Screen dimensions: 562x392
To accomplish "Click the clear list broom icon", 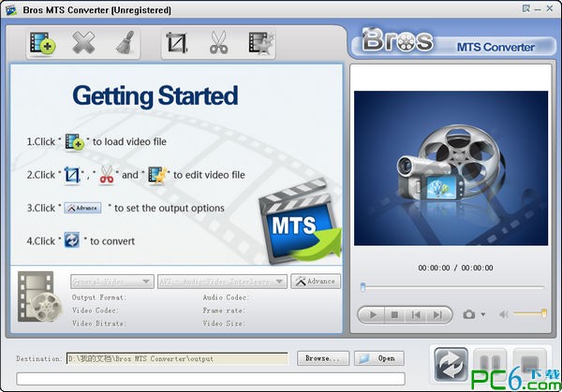I will pyautogui.click(x=124, y=43).
